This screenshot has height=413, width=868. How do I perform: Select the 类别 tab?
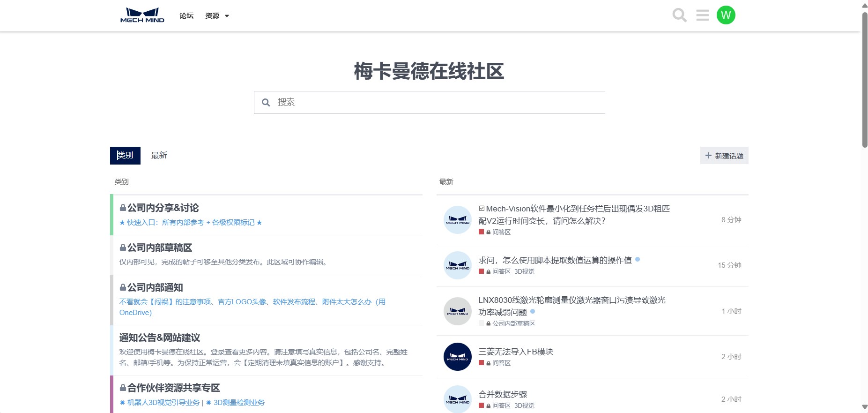[125, 155]
